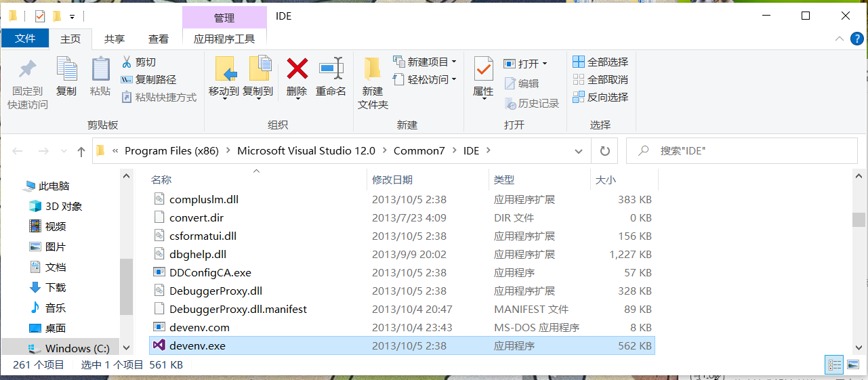The width and height of the screenshot is (868, 380).
Task: Click the Edit (编辑) ribbon item
Action: click(522, 83)
